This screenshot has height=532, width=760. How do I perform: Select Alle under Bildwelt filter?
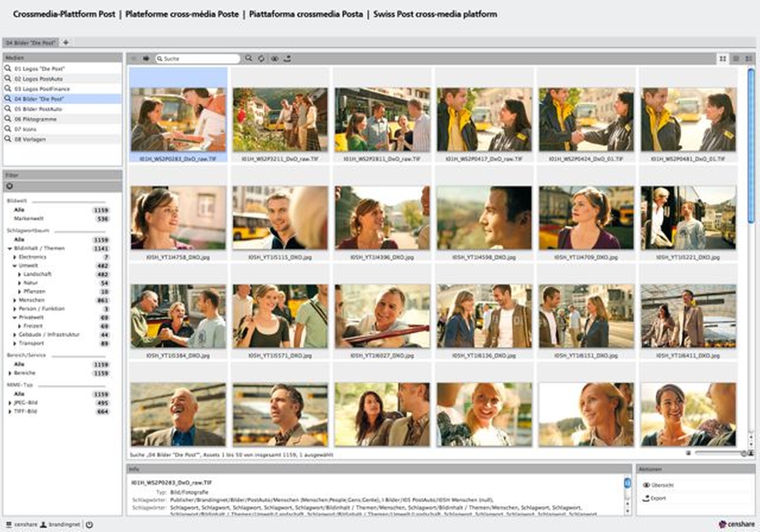(19, 210)
